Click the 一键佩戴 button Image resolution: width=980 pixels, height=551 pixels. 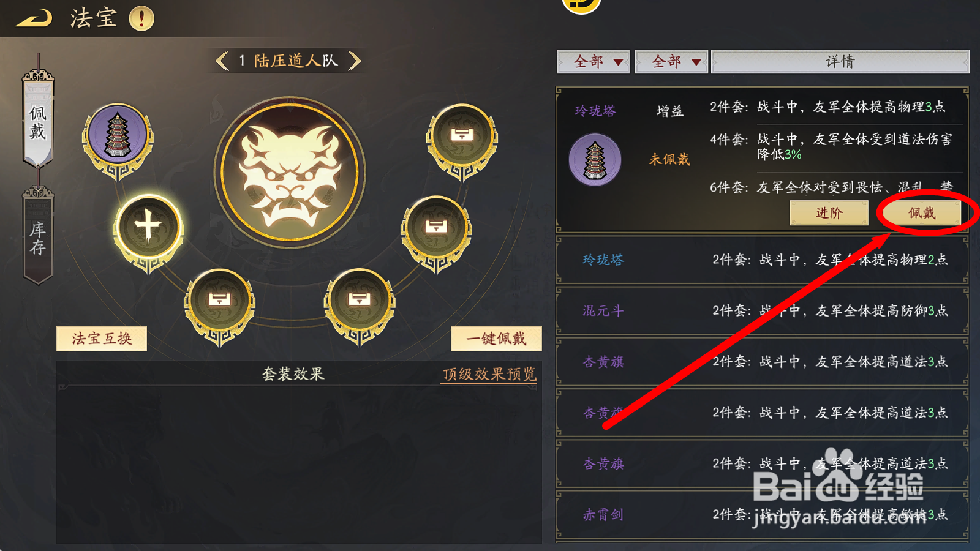click(x=496, y=339)
